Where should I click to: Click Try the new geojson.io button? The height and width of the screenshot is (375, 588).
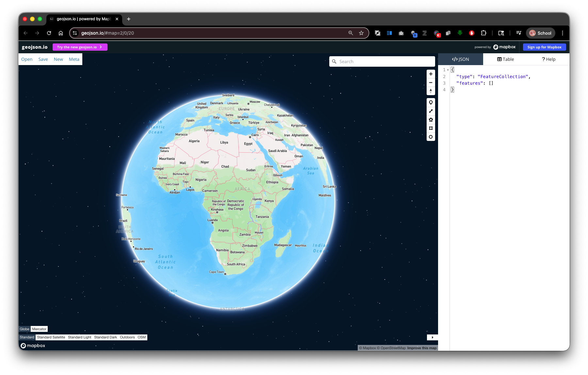pyautogui.click(x=80, y=47)
